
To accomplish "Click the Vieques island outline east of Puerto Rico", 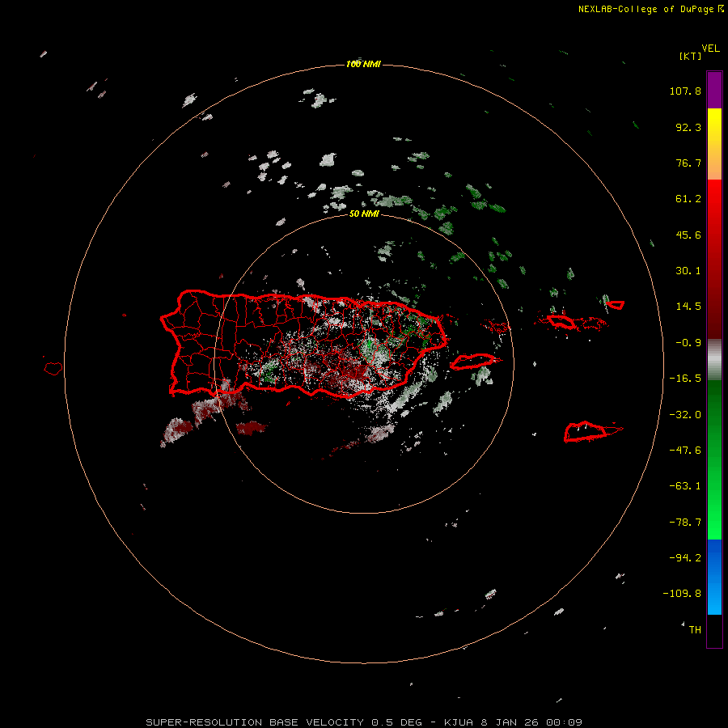I will coord(473,362).
